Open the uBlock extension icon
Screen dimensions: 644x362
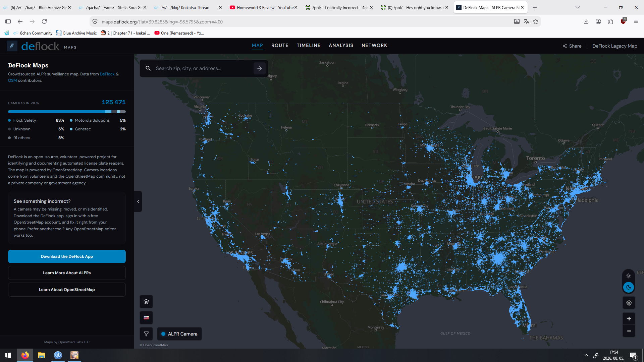[623, 21]
